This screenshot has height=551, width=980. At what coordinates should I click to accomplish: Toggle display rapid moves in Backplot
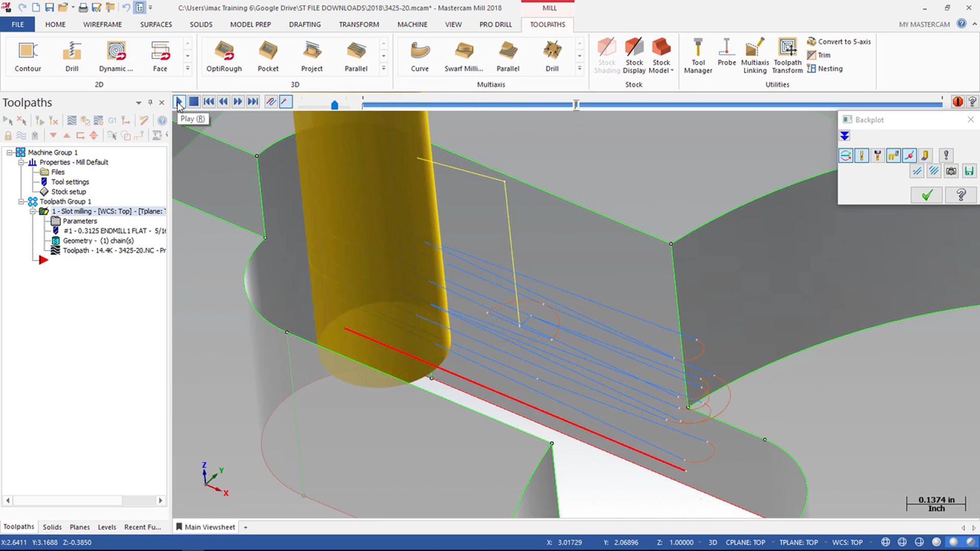click(893, 156)
